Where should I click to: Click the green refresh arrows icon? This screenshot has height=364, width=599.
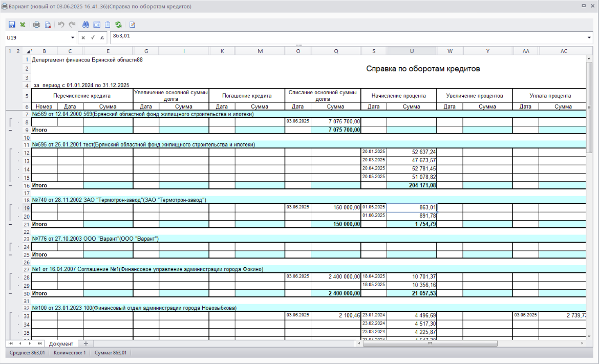[119, 25]
